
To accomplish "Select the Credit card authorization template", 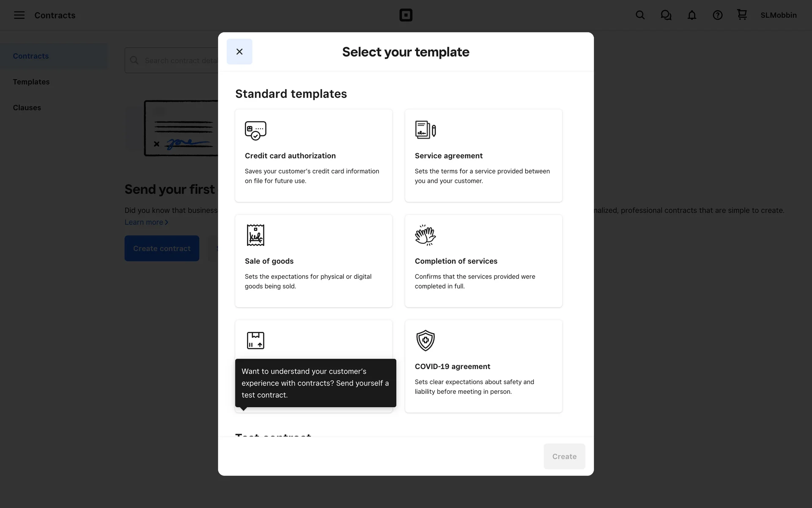I will 313,155.
